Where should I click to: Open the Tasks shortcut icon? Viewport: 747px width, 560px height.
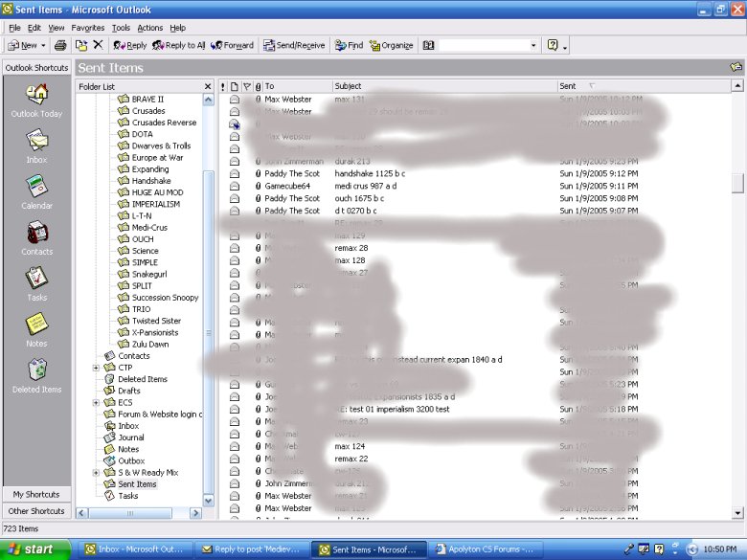tap(36, 280)
